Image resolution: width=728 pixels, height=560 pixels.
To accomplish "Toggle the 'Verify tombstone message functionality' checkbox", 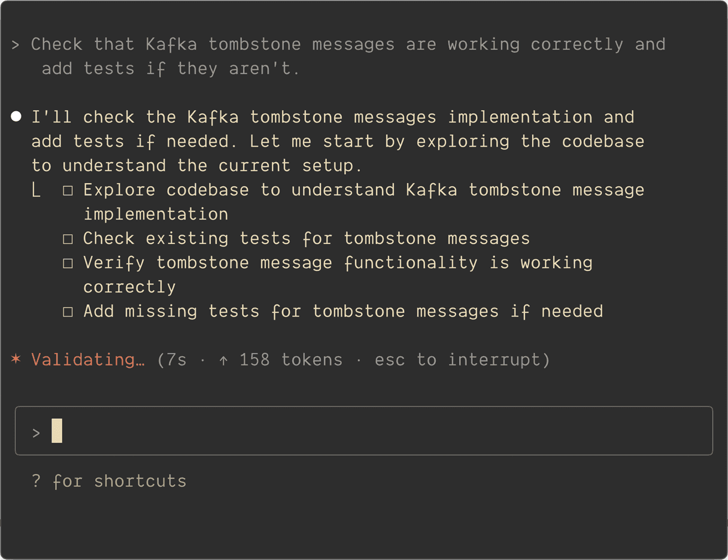I will (x=68, y=263).
